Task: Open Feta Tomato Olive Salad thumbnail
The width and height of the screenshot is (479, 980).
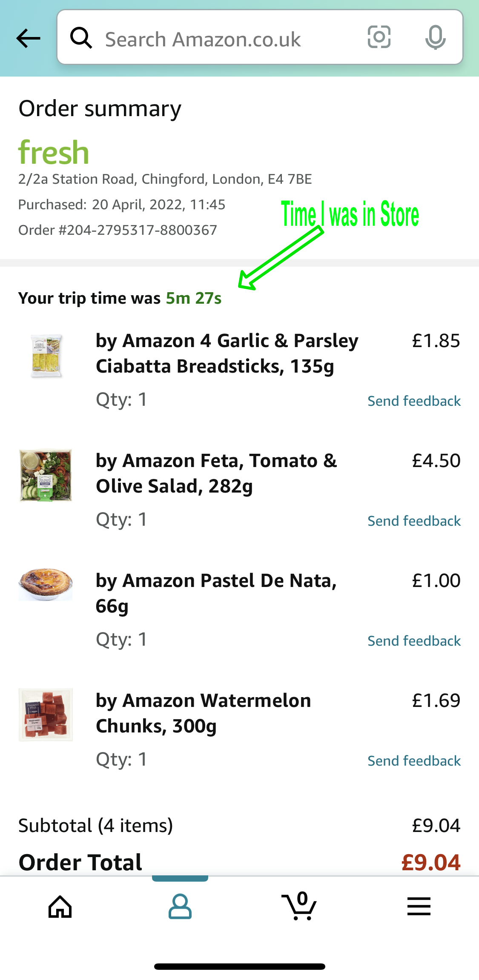Action: (x=46, y=476)
